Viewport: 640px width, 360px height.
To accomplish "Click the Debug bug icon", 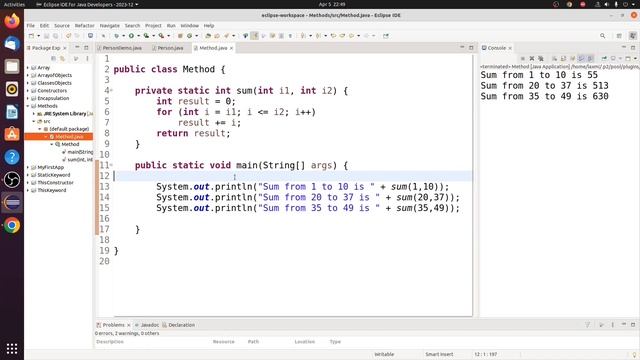I will 116,36.
